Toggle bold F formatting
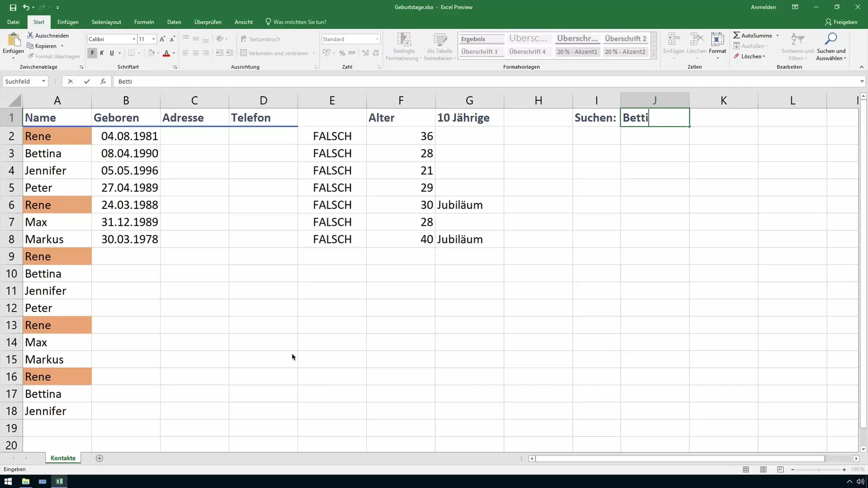This screenshot has width=868, height=488. 92,53
